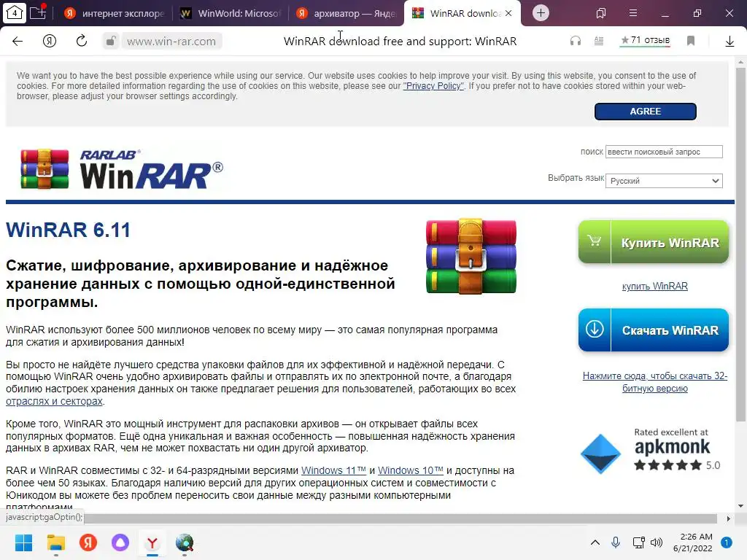Open the 'купить WinRAR' text link
Viewport: 747px width, 560px height.
coord(655,286)
